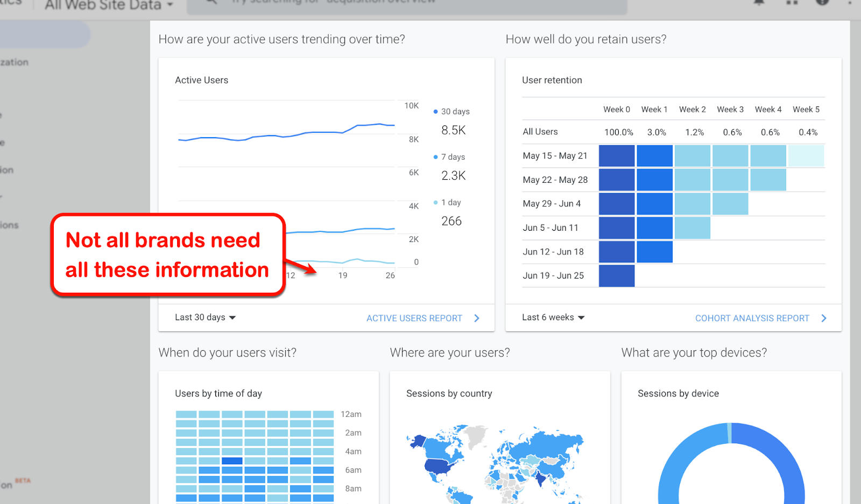
Task: Click the 'When do your users visit?' heading
Action: 228,353
